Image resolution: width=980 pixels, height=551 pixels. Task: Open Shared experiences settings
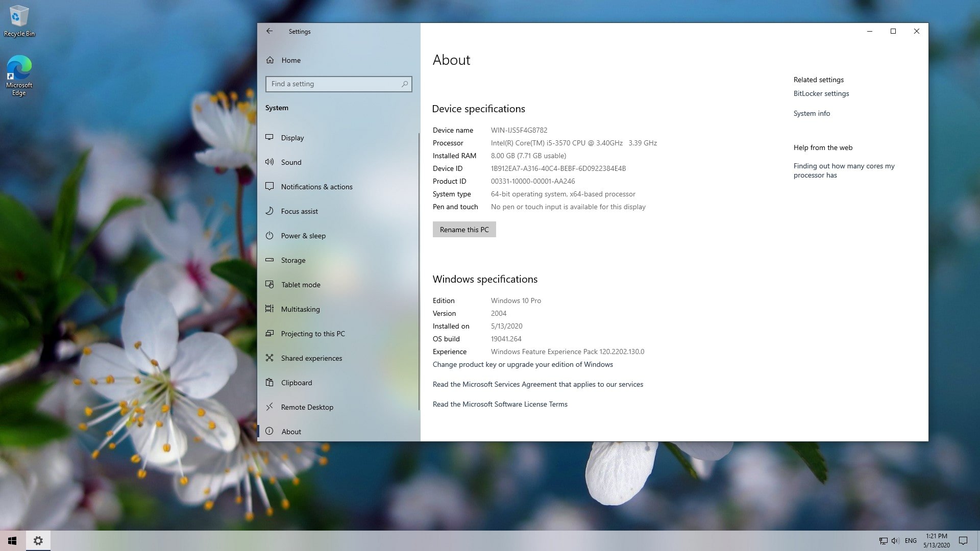(x=311, y=358)
